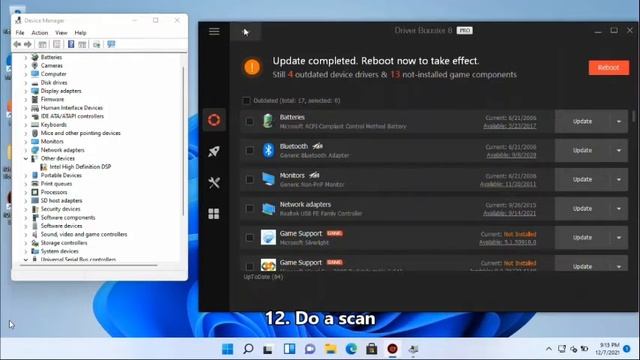The image size is (640, 360).
Task: Click the Show/Hide console tree toolbar icon
Action: (x=42, y=44)
